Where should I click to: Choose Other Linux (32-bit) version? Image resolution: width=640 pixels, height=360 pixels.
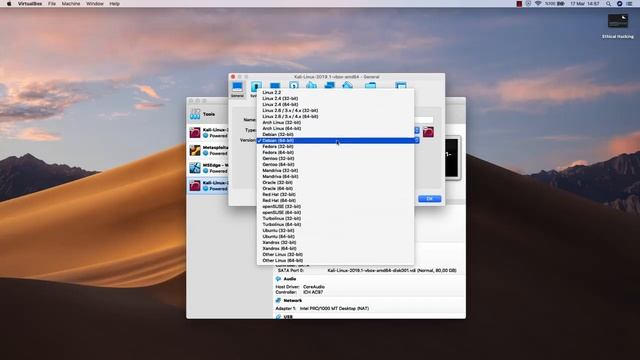[x=336, y=254]
